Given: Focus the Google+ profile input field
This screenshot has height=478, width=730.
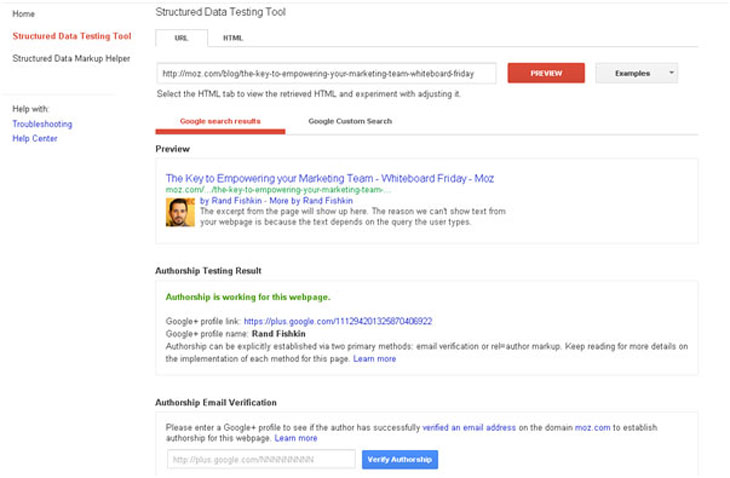Looking at the screenshot, I should tap(260, 459).
